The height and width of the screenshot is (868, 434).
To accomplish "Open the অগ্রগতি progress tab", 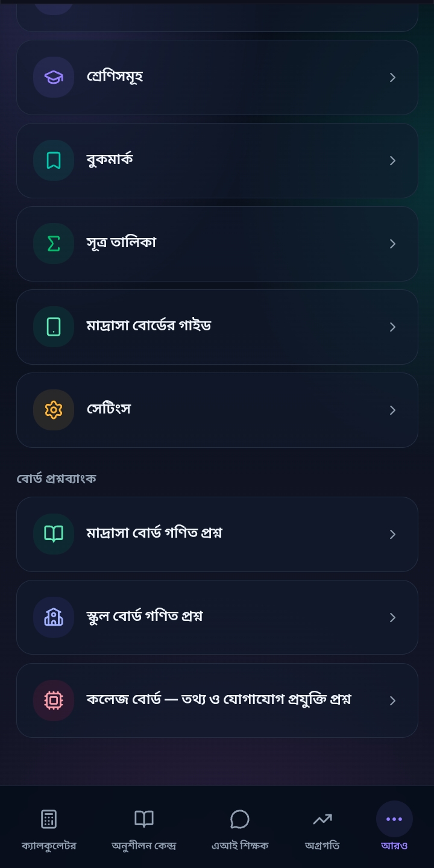I will click(x=322, y=828).
